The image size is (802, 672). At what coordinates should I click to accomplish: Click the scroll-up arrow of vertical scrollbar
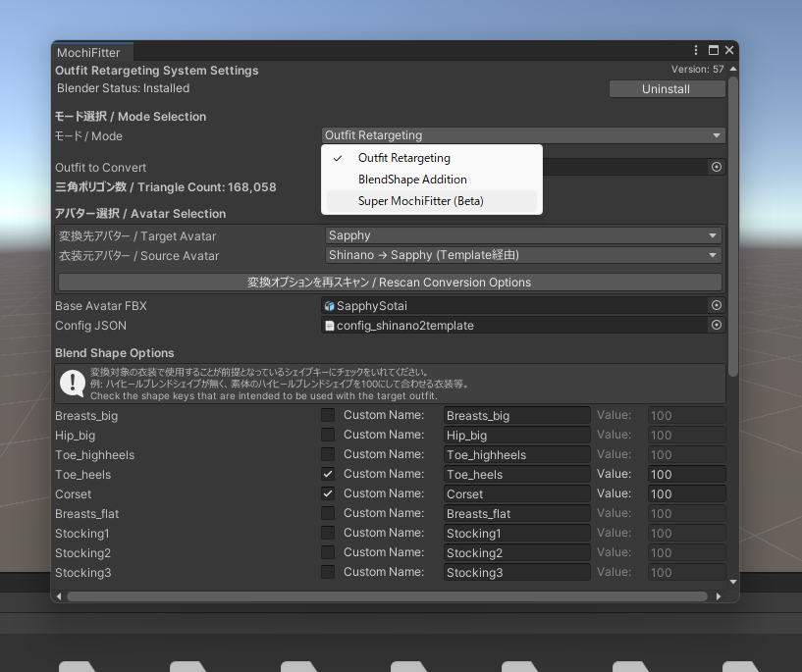(733, 69)
